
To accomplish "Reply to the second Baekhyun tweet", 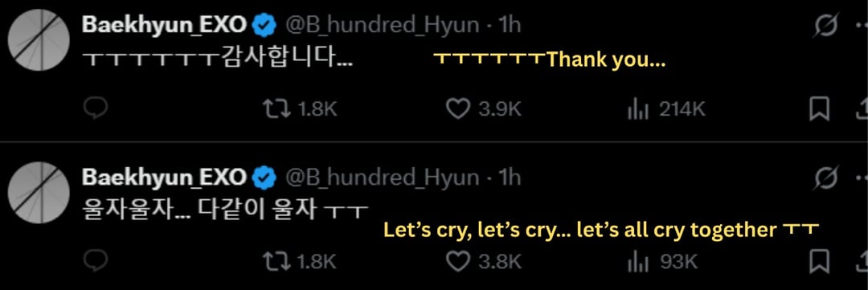I will click(x=95, y=261).
